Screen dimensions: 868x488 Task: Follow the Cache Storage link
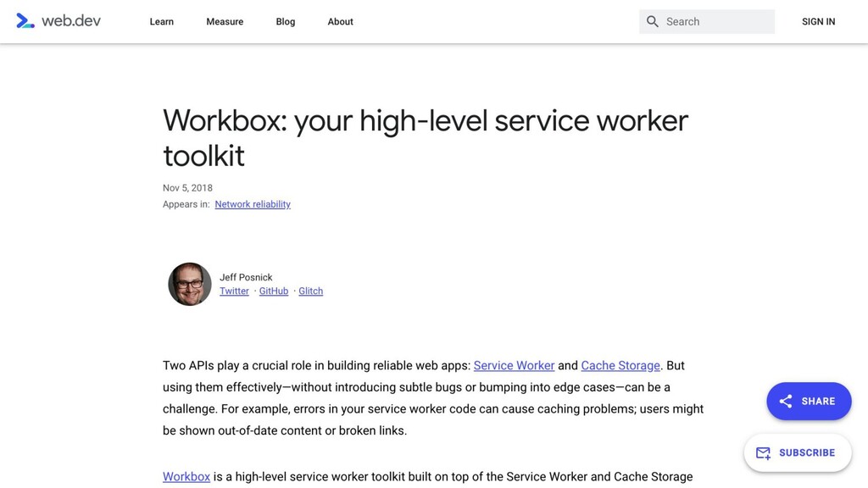coord(620,366)
